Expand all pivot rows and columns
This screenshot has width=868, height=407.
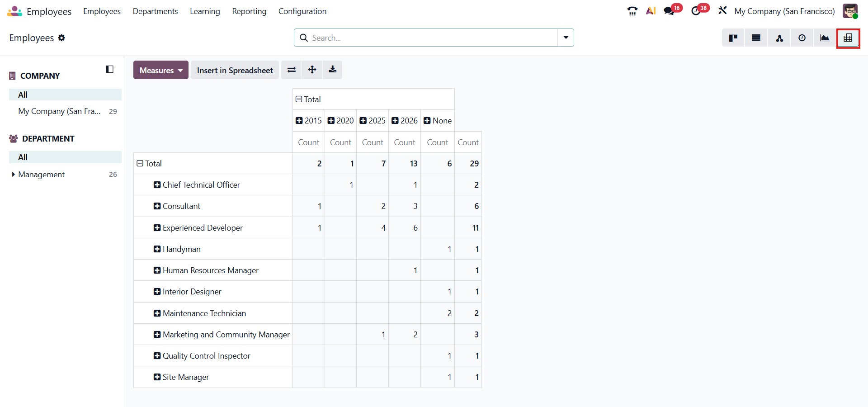(312, 70)
